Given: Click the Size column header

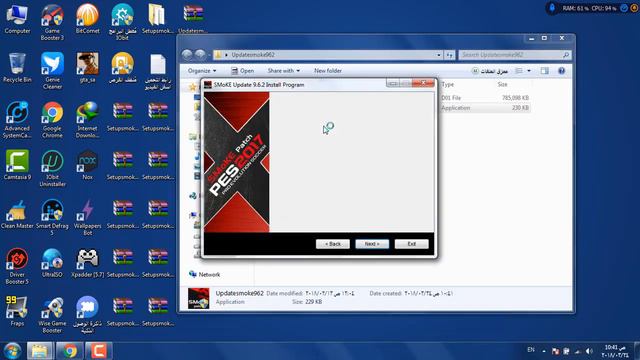Looking at the screenshot, I should 502,84.
